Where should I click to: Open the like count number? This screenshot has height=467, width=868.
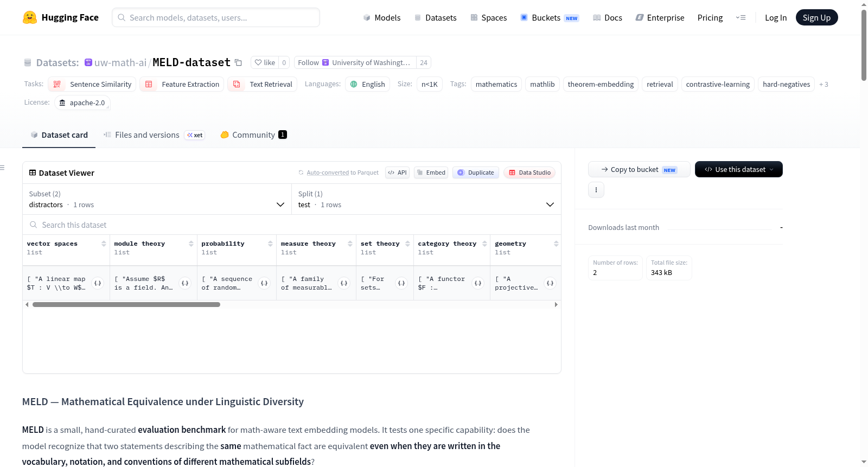[284, 62]
